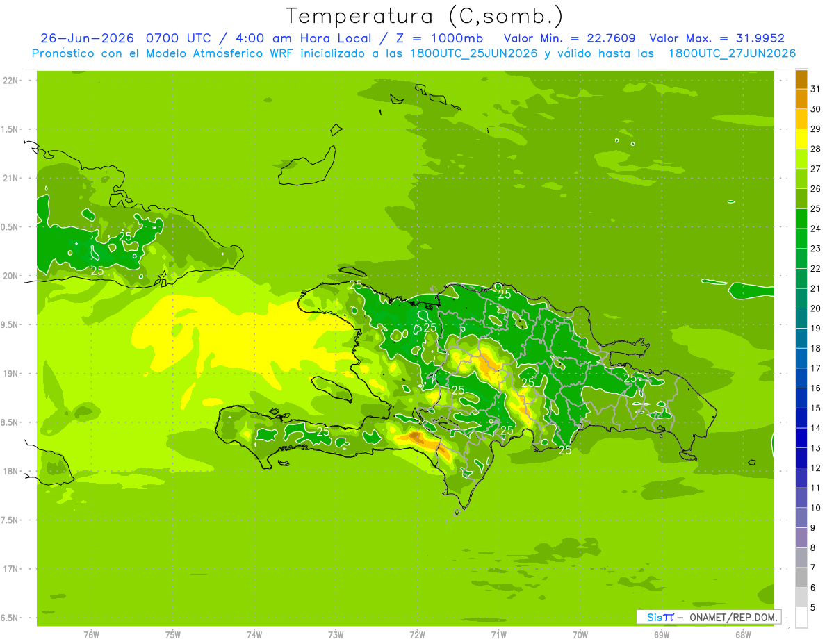Click the "19N" latitude axis label

[x=10, y=374]
